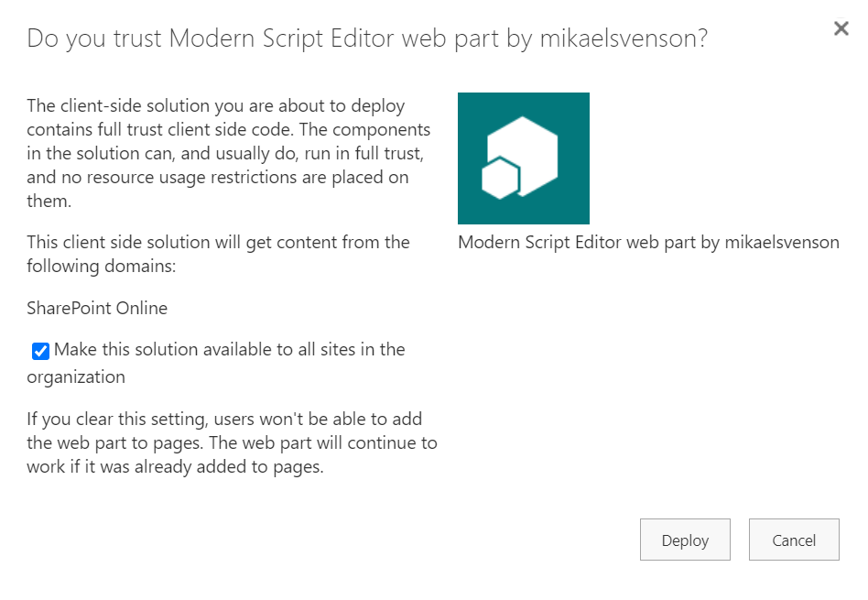868x600 pixels.
Task: Confirm trust by pressing Deploy
Action: tap(685, 540)
